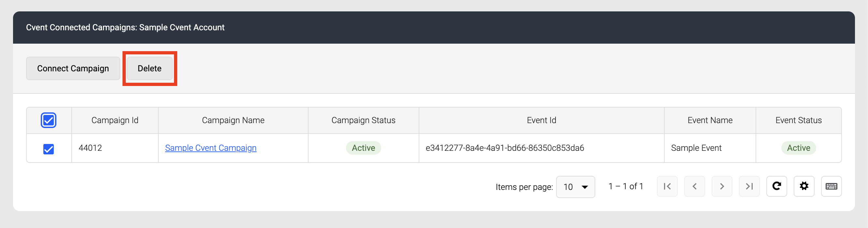Go to the first page of results
This screenshot has width=868, height=228.
tap(667, 186)
